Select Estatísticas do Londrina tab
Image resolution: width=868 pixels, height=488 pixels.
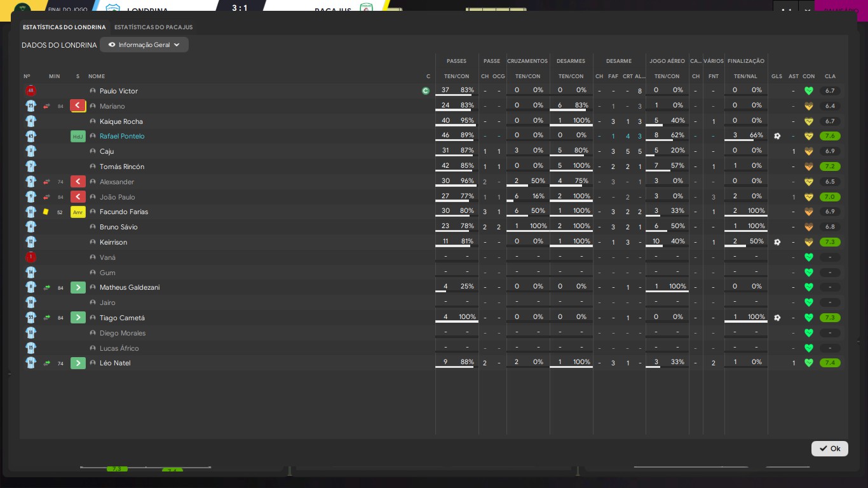(x=64, y=27)
